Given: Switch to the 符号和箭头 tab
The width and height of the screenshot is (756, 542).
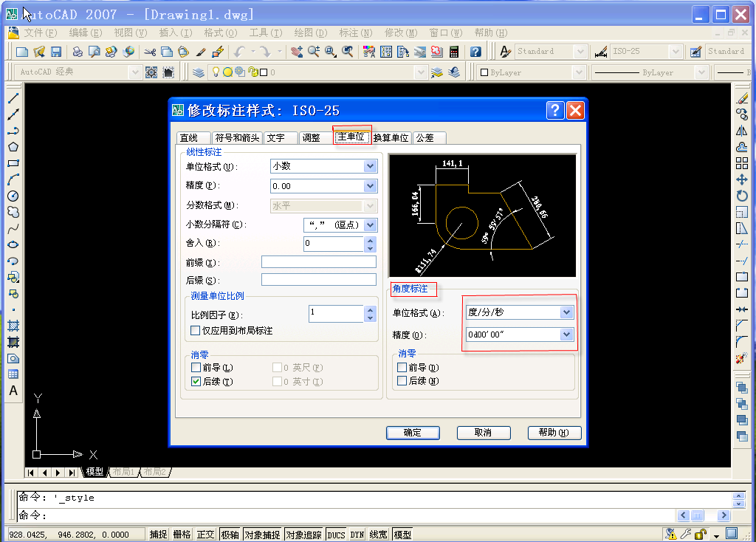Looking at the screenshot, I should click(x=237, y=138).
